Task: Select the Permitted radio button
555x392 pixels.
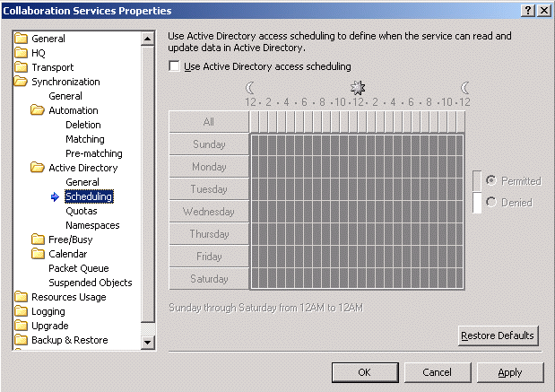Action: point(491,180)
